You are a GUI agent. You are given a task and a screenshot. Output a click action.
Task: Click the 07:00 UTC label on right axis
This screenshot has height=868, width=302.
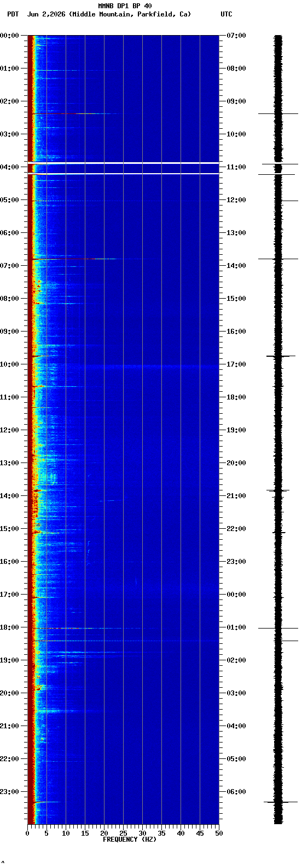(x=236, y=36)
